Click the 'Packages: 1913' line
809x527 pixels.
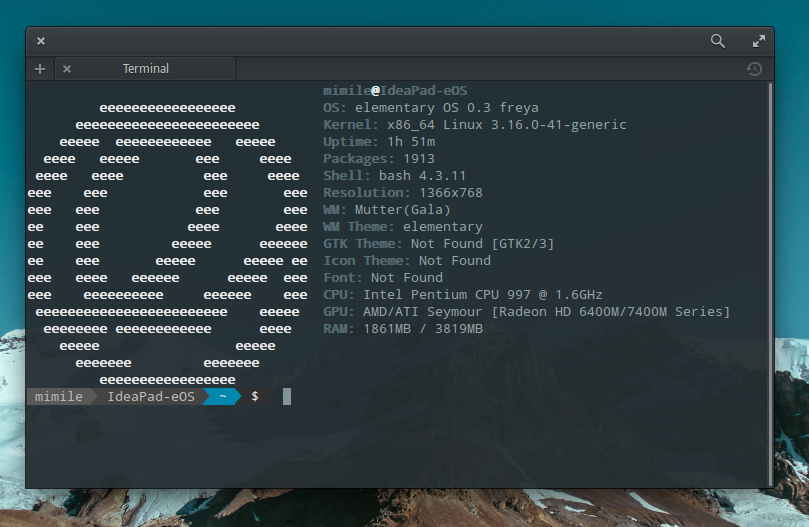click(379, 159)
